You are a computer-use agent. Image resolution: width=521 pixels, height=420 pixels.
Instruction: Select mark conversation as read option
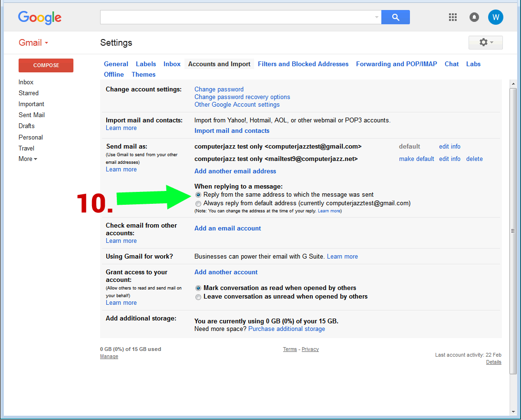198,288
